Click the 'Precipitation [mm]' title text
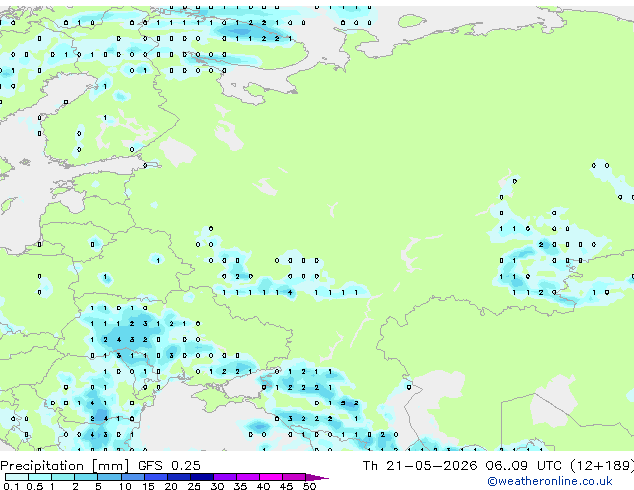634x490 pixels. 65,466
